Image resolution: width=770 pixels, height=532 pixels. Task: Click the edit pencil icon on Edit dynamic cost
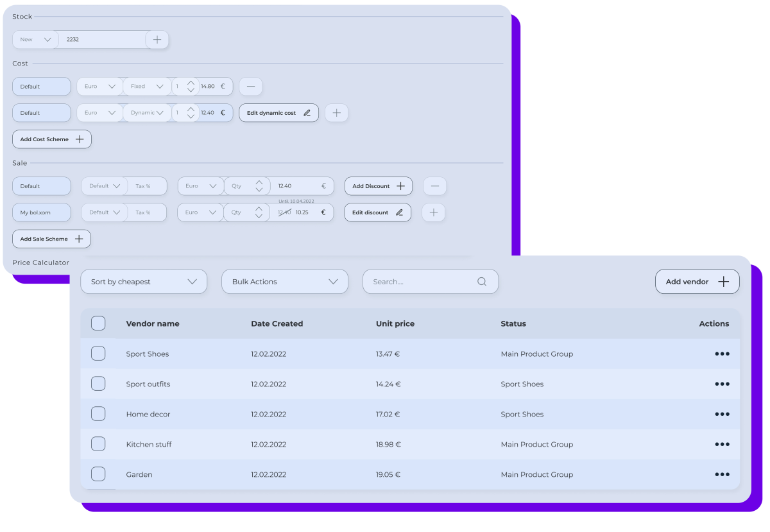(x=307, y=112)
